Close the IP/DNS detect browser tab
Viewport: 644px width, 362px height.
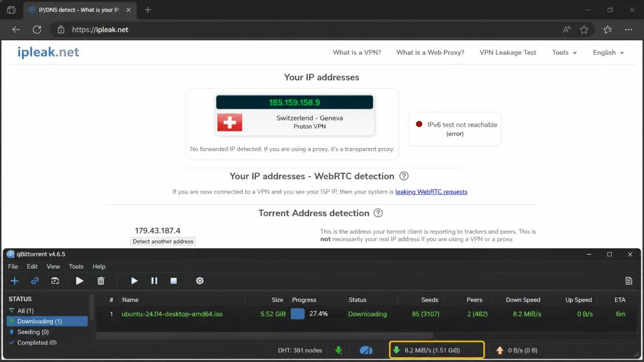(128, 10)
